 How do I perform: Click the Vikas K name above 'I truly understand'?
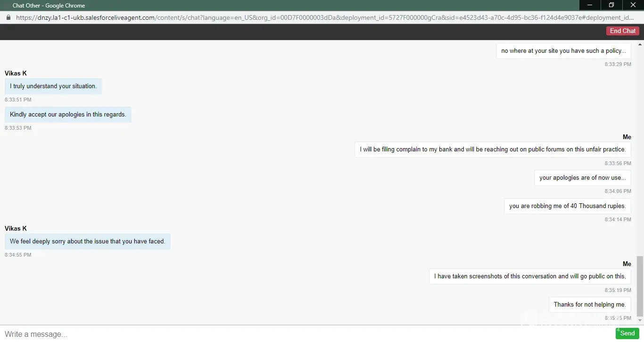[16, 73]
